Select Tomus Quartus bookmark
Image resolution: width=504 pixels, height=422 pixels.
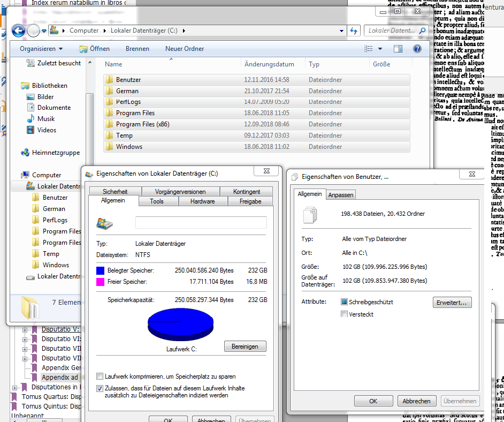(51, 397)
